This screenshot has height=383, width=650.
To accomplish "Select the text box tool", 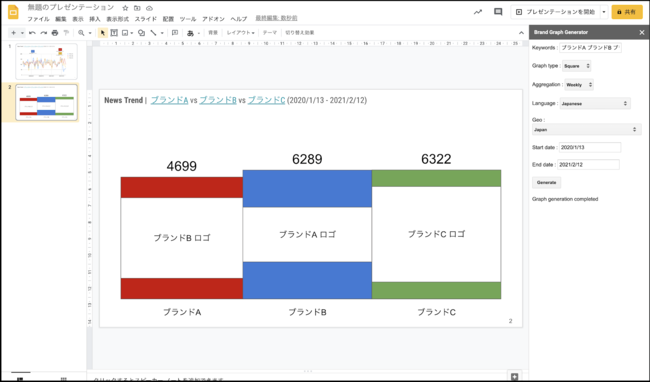I will pyautogui.click(x=114, y=33).
